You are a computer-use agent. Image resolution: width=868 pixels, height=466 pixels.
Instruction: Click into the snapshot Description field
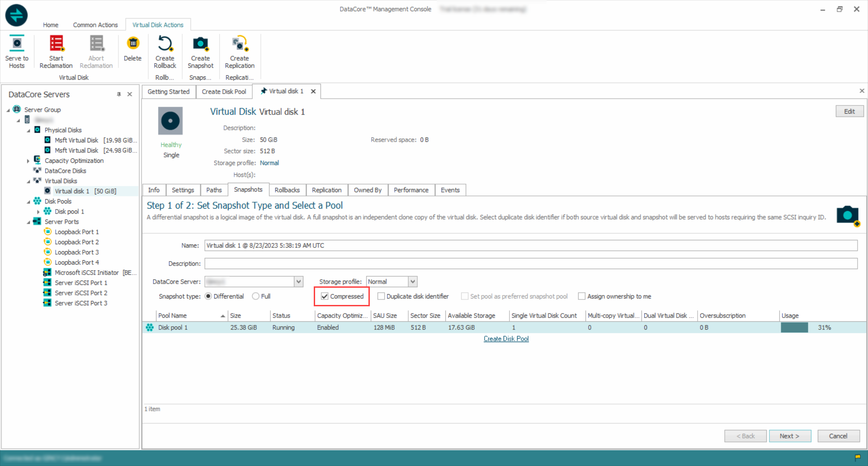(531, 264)
